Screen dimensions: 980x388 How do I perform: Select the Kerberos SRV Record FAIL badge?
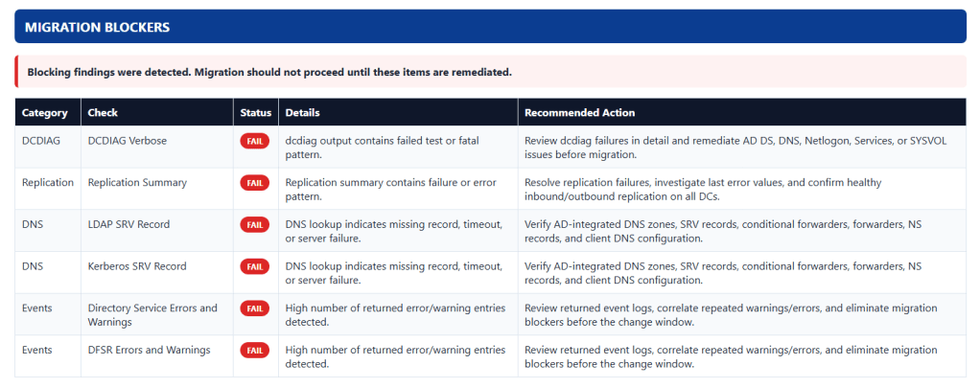tap(255, 266)
